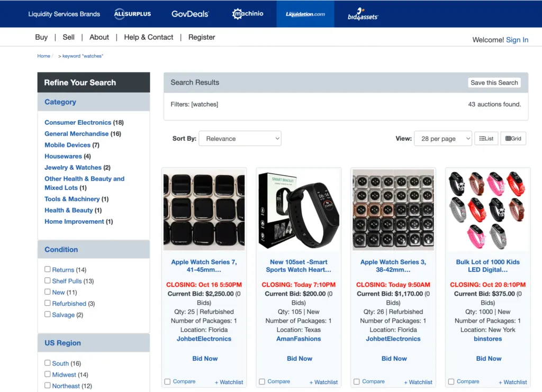The height and width of the screenshot is (392, 542).
Task: Open the Machinio brand site
Action: pyautogui.click(x=247, y=14)
